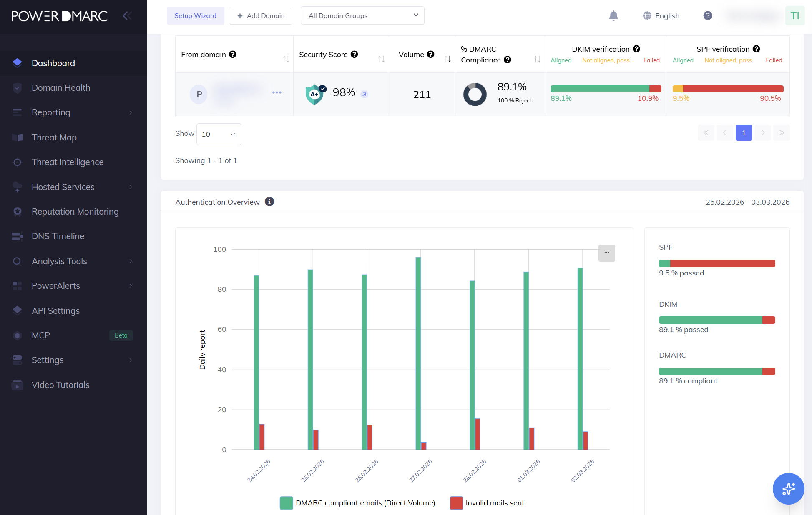Viewport: 812px width, 515px height.
Task: Open the chart options ellipsis button
Action: tap(606, 253)
